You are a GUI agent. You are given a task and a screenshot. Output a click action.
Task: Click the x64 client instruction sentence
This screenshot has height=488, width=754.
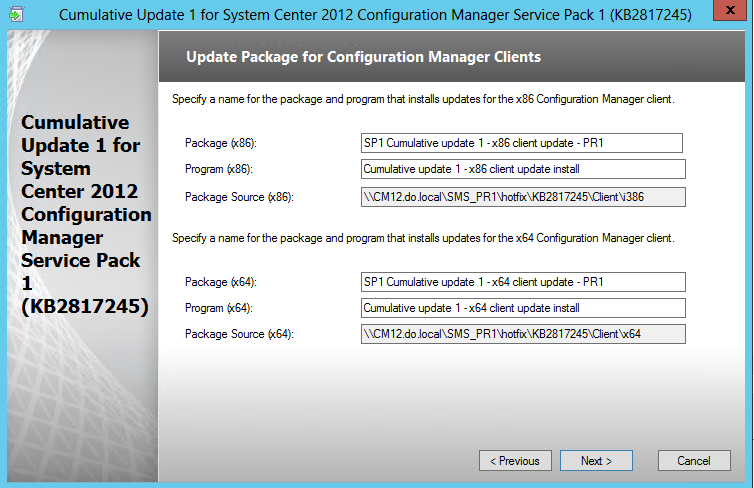pos(423,238)
